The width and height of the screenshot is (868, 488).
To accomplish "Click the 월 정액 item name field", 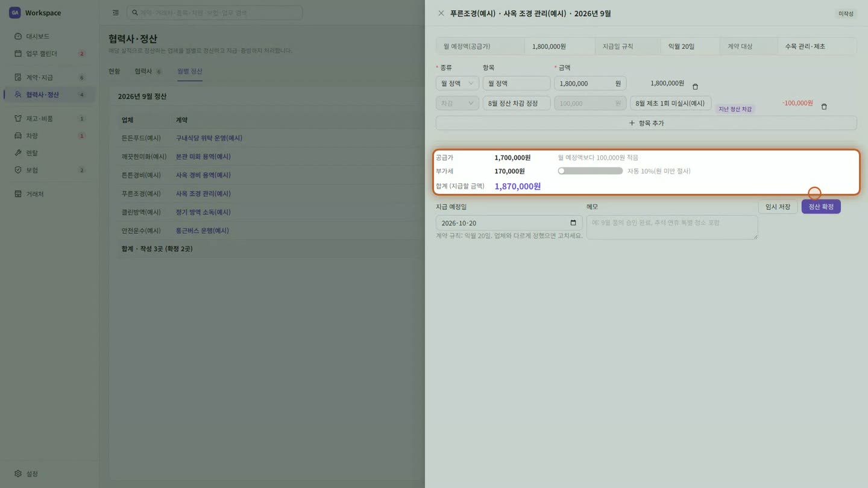I will (x=517, y=83).
